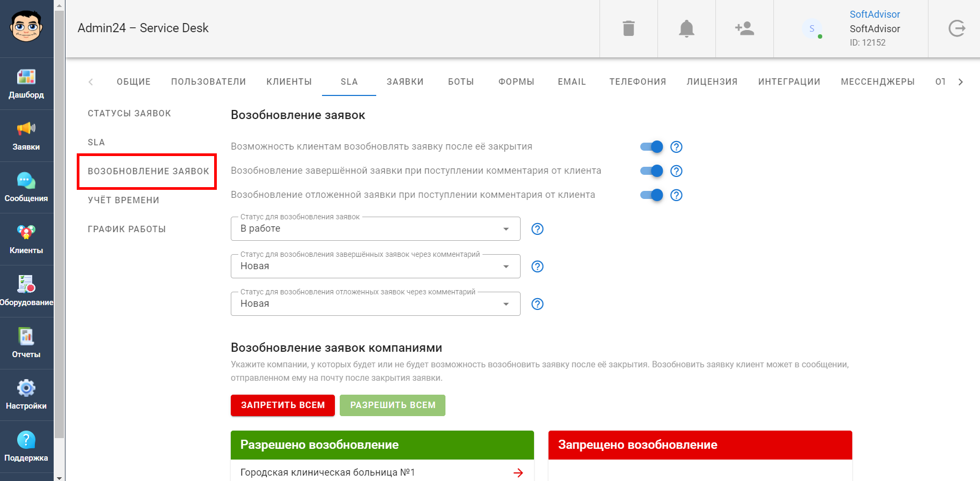The height and width of the screenshot is (481, 980).
Task: Open the trash bin in header
Action: [x=628, y=28]
